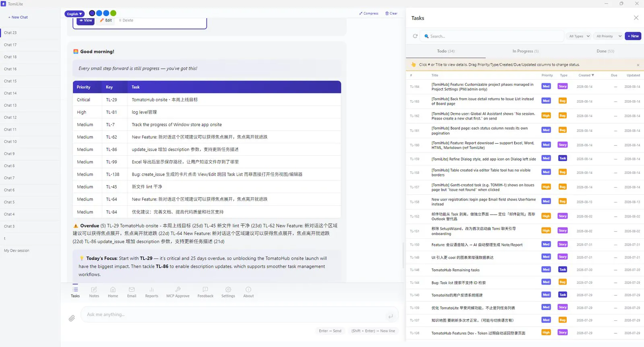Click the TL-81 log level row
Image resolution: width=644 pixels, height=347 pixels.
tap(207, 112)
